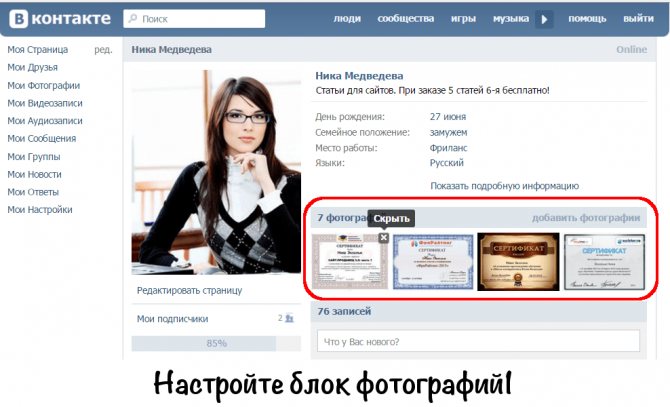This screenshot has height=407, width=670.
Task: Open the помощь menu item
Action: [x=587, y=19]
